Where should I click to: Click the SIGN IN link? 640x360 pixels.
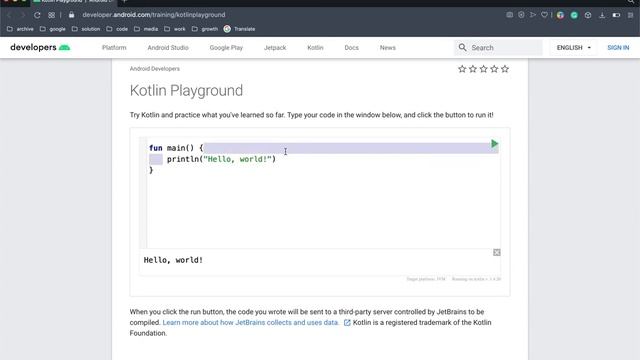pos(618,48)
